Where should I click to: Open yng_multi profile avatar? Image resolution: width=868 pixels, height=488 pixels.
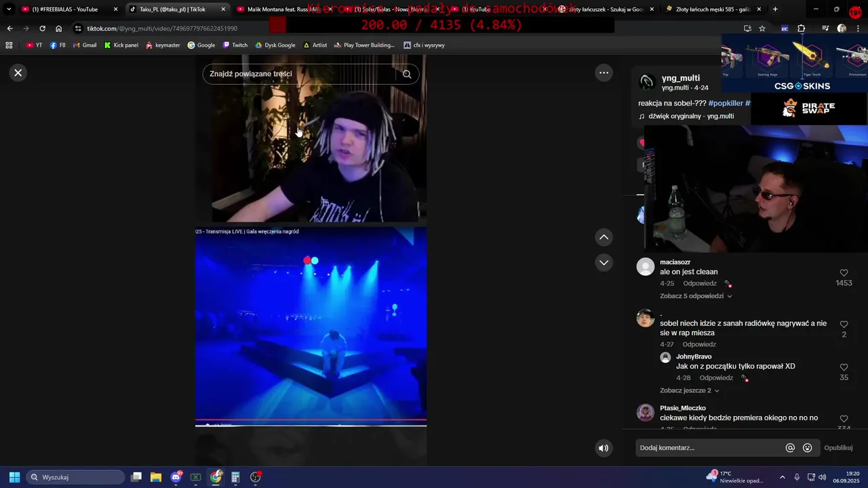tap(647, 82)
